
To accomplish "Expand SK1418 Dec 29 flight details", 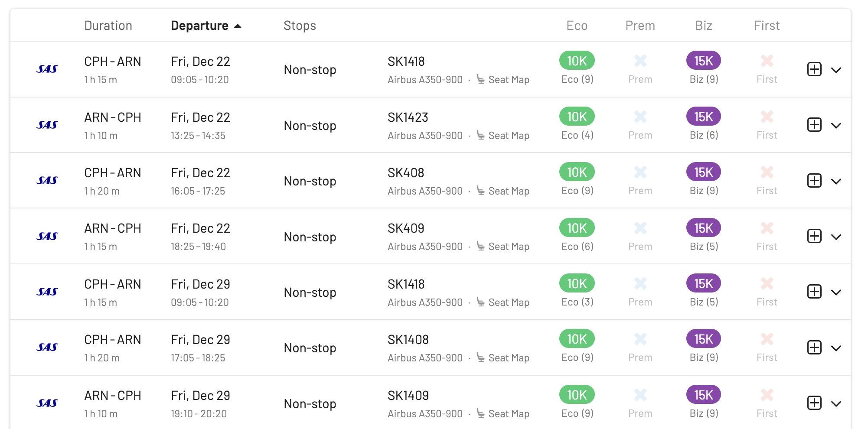I will (836, 292).
